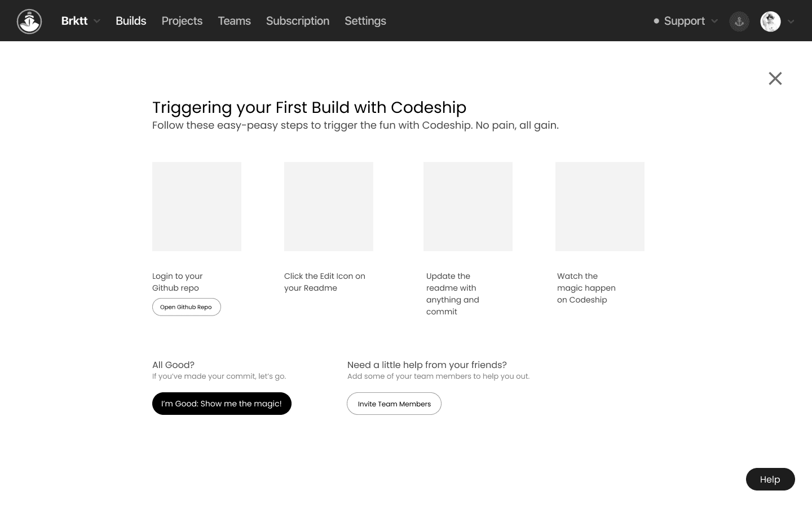Close the onboarding guide with X
Image resolution: width=812 pixels, height=508 pixels.
(775, 78)
